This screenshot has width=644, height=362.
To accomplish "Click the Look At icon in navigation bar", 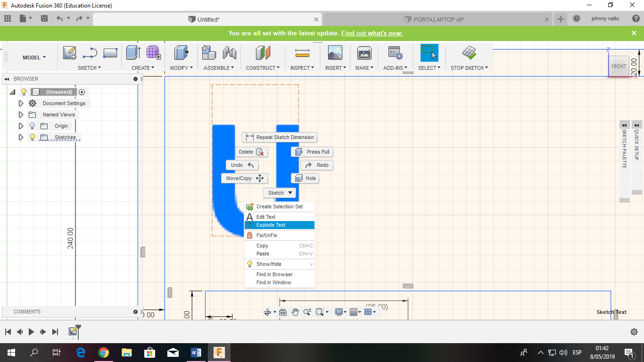I will click(x=283, y=312).
